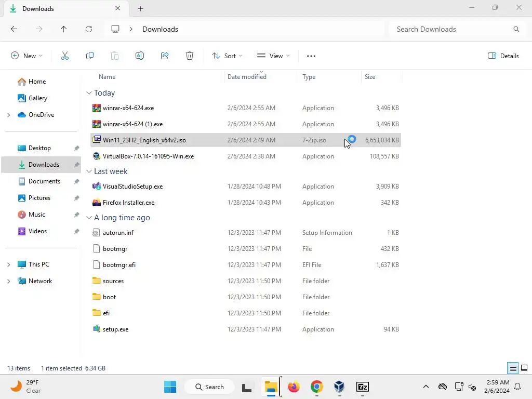Open Firefox from the taskbar
This screenshot has width=532, height=399.
click(x=294, y=387)
